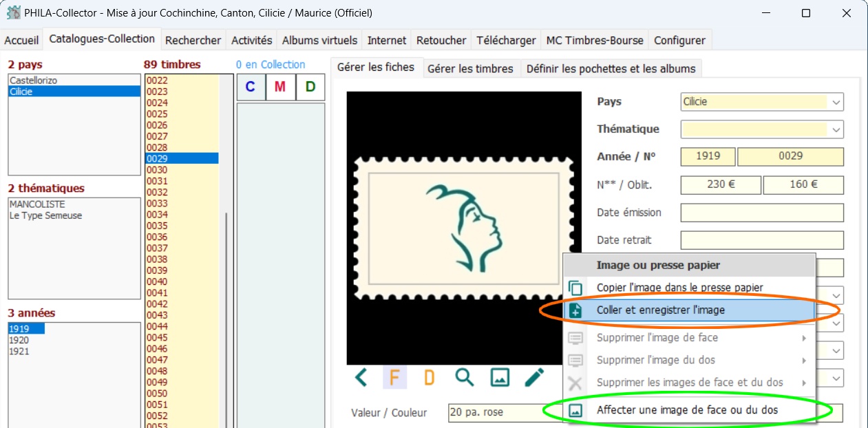Go back with the left chevron under the stamp image
Viewport: 868px width, 428px height.
[361, 377]
